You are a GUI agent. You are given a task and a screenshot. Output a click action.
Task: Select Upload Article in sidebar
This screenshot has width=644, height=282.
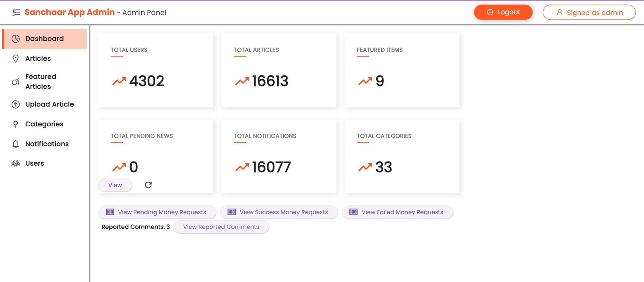[50, 105]
